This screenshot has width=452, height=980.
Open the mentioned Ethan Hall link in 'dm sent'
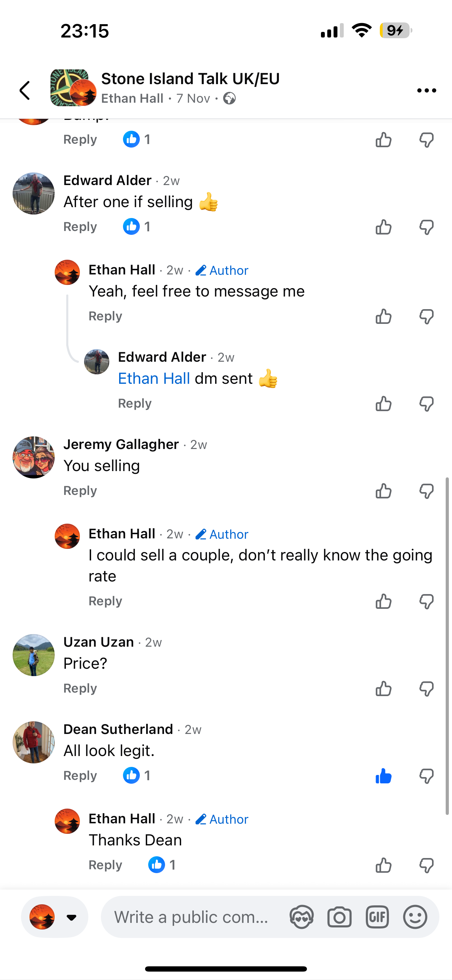[x=154, y=379]
